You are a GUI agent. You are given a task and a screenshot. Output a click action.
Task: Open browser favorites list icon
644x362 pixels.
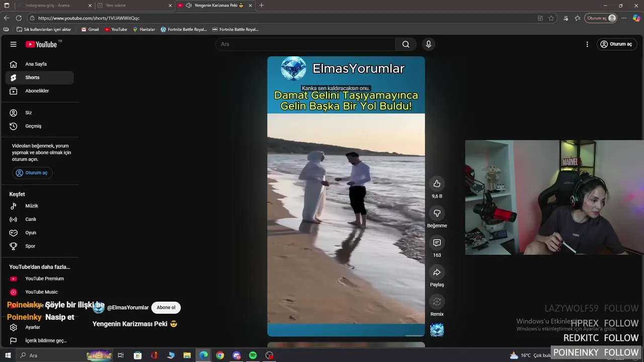pyautogui.click(x=578, y=18)
